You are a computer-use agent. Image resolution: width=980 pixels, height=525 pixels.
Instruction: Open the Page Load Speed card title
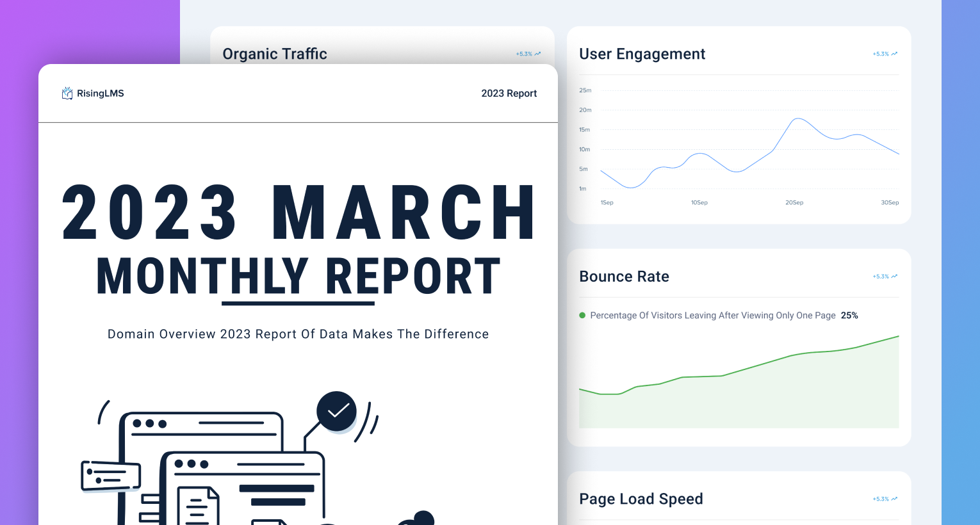pos(641,499)
